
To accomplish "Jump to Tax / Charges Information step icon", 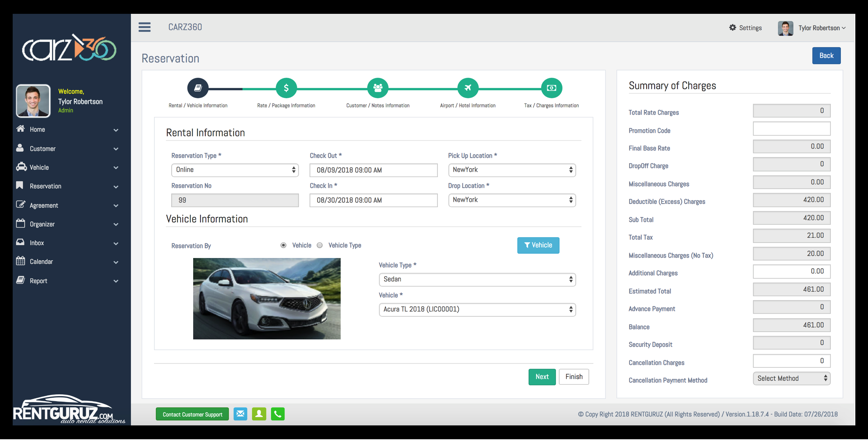I will [x=551, y=88].
